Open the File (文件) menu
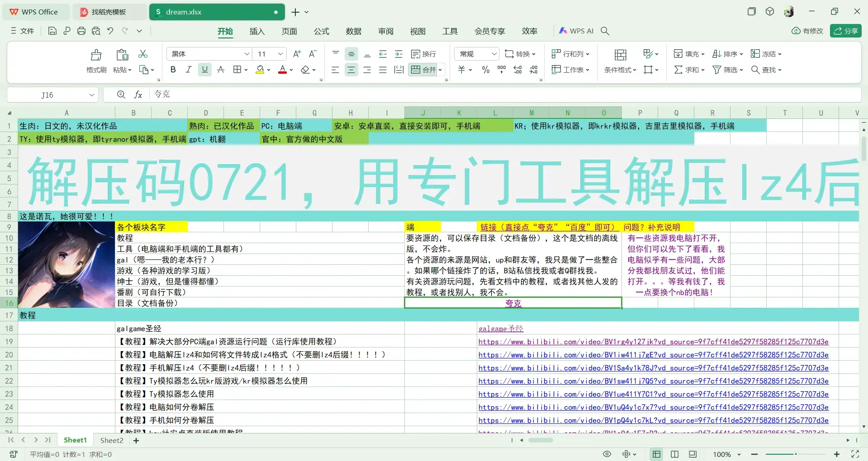This screenshot has width=868, height=461. [23, 31]
